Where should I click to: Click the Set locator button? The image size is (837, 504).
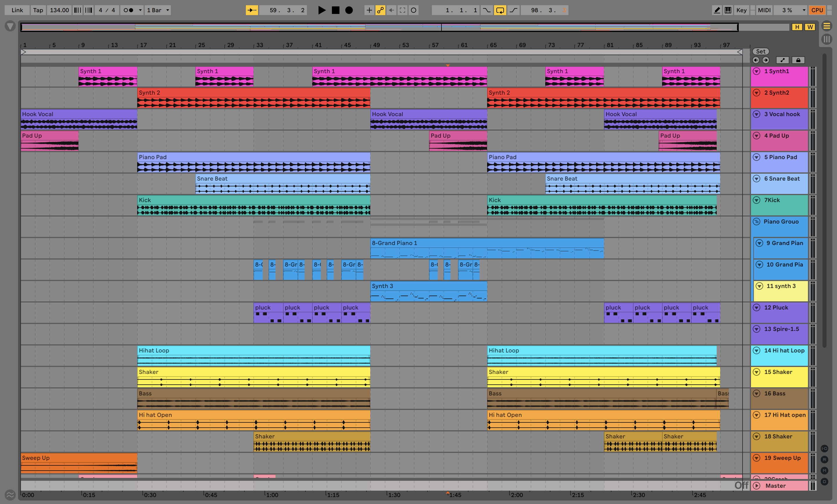761,51
